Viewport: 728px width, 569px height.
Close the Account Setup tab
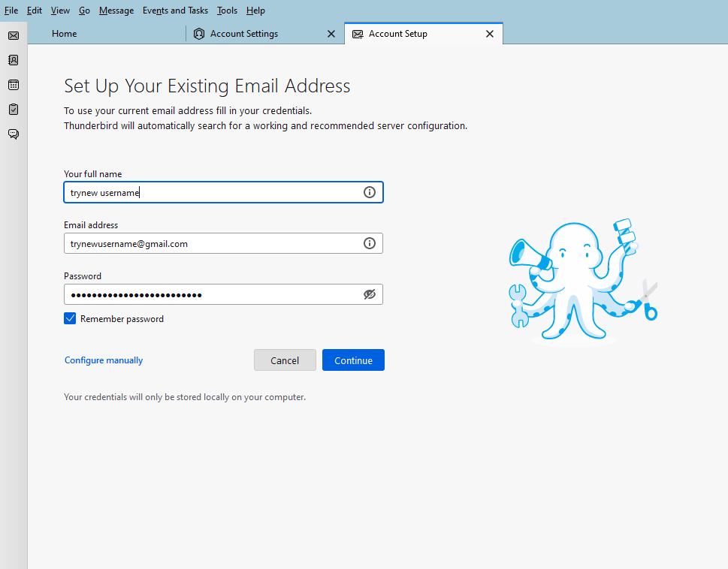click(490, 34)
